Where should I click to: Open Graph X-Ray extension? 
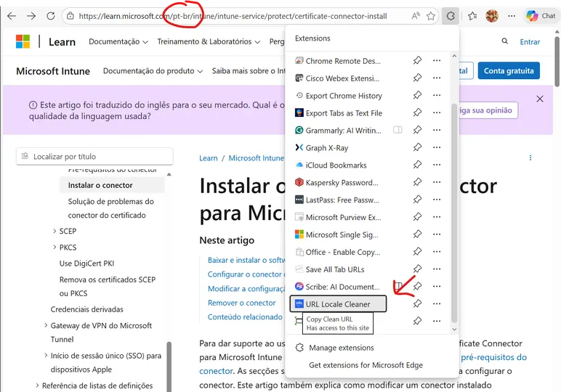coord(322,147)
